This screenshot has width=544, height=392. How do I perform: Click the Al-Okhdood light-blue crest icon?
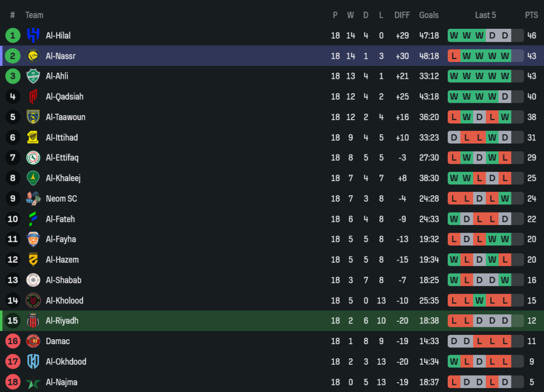pos(33,362)
